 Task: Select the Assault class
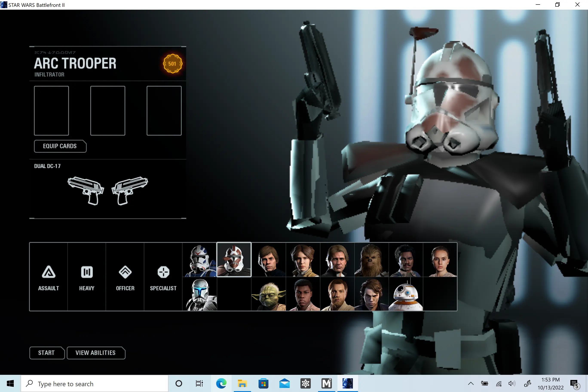tap(49, 277)
